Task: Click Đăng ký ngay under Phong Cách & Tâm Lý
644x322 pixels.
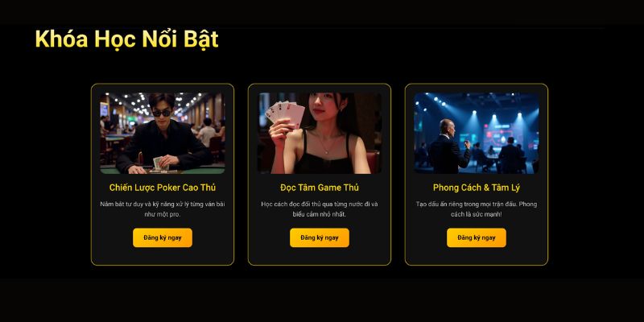Action: 477,237
